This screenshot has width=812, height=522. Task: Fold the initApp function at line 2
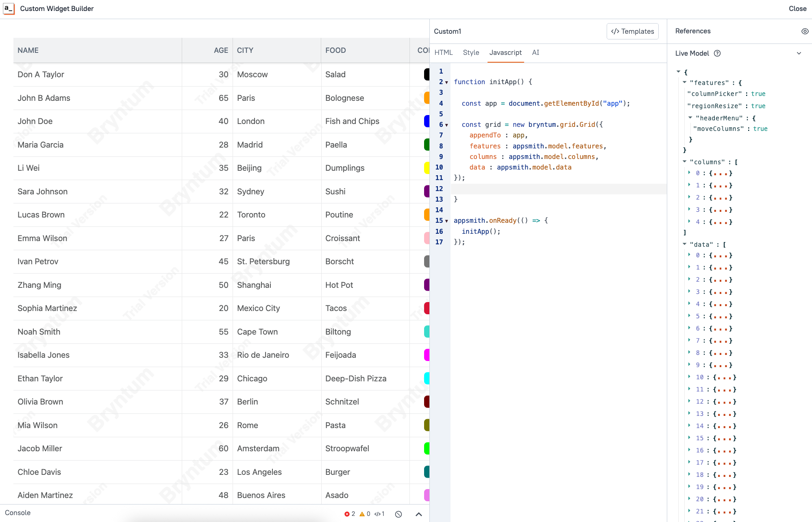446,82
